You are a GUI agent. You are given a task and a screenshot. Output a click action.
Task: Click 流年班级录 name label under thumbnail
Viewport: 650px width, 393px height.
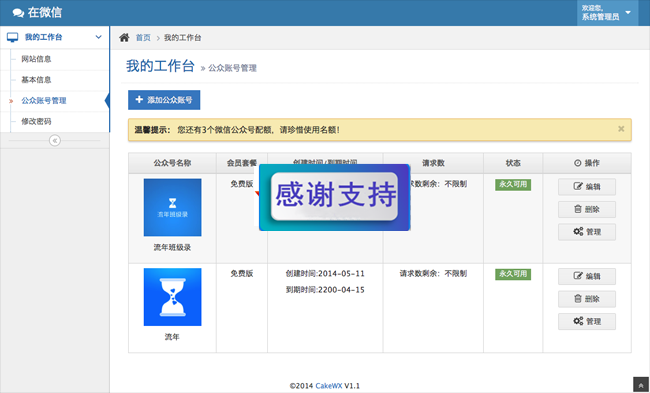[172, 247]
